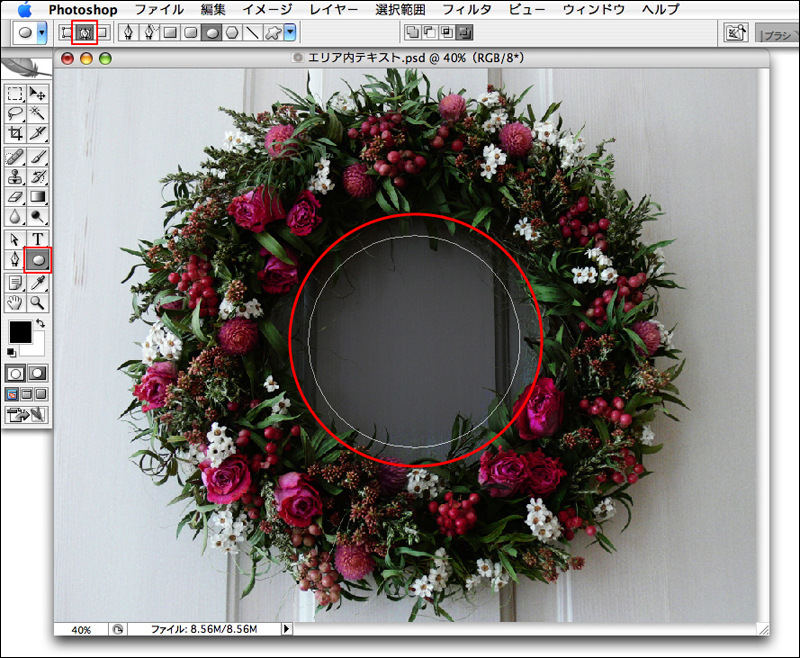Open the status bar info arrow menu
This screenshot has height=658, width=800.
click(x=287, y=629)
